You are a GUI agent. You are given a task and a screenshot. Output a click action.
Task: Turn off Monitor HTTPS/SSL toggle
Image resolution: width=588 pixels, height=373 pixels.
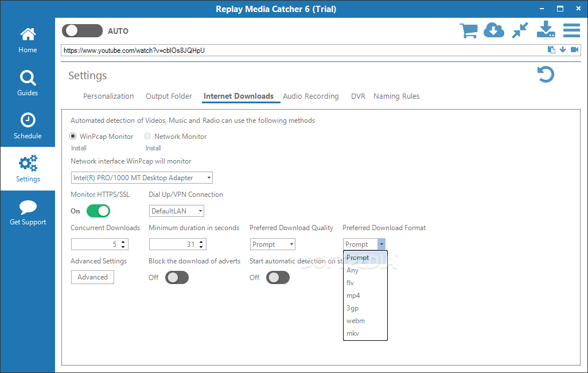[x=98, y=211]
